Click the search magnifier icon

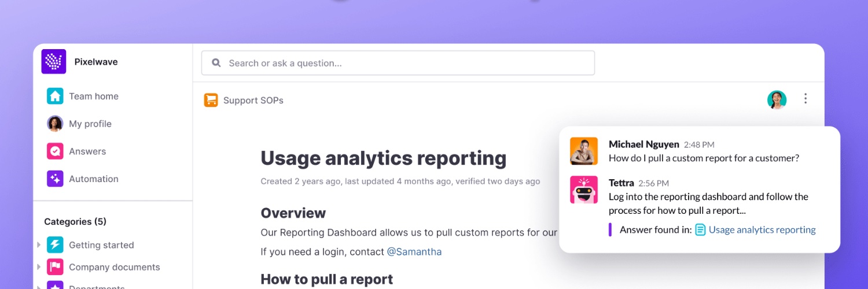pyautogui.click(x=216, y=63)
